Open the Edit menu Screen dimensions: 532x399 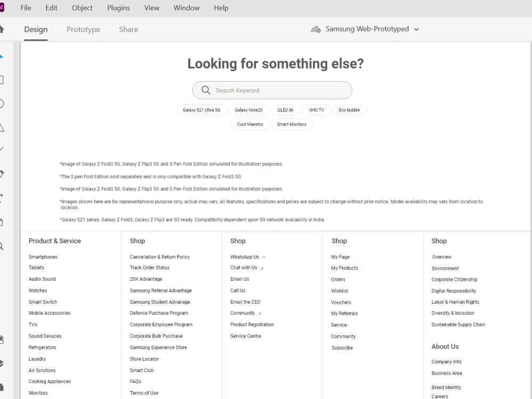(51, 8)
